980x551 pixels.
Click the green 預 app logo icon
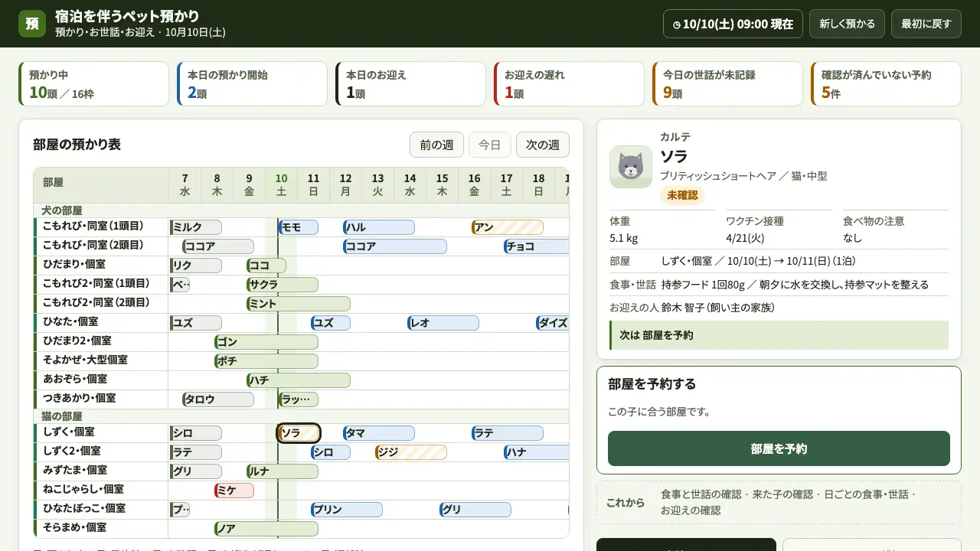click(x=32, y=24)
